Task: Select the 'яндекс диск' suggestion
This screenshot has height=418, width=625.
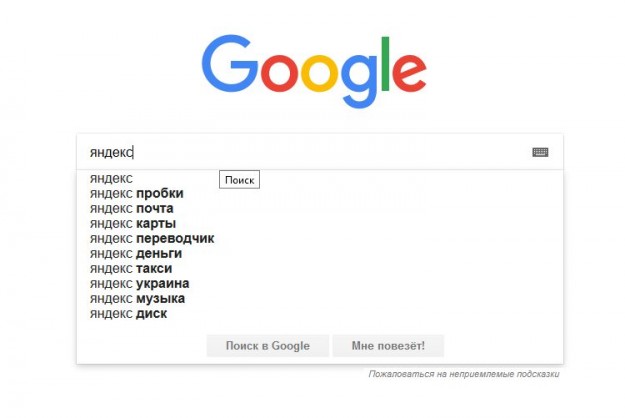Action: pos(128,313)
